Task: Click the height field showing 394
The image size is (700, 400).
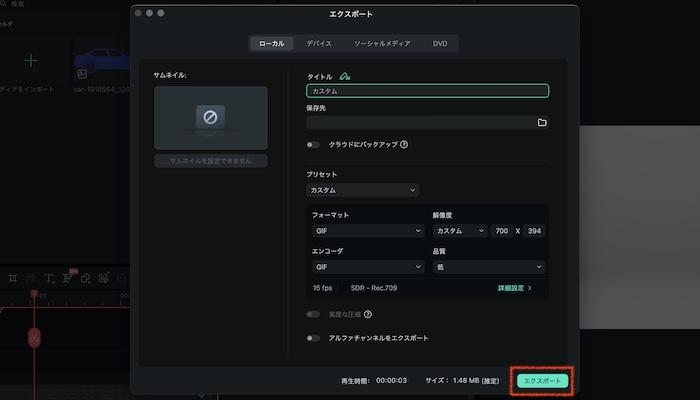Action: [534, 231]
